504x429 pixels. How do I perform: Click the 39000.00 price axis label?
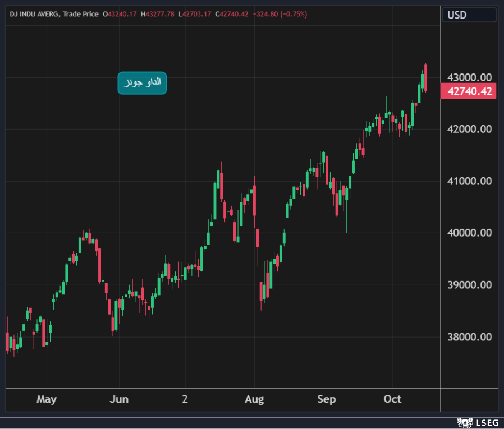[x=469, y=285]
